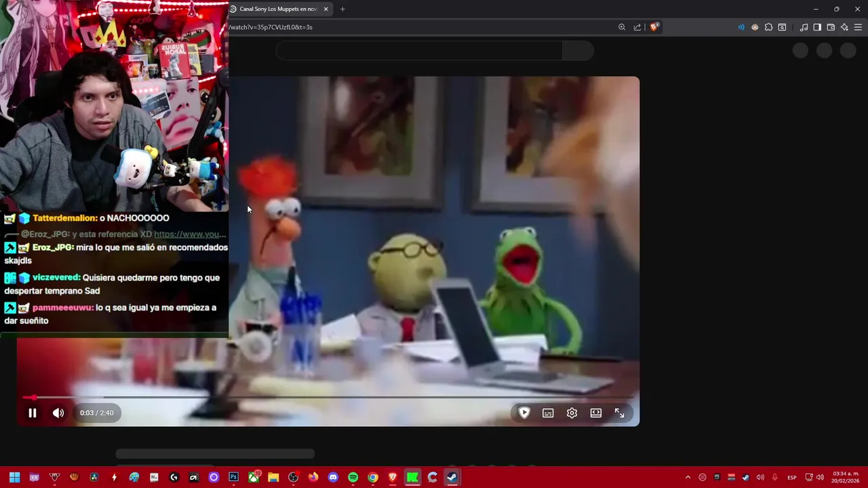Screen dimensions: 868x488
Task: Open the Brave Wallet icon
Action: (x=831, y=27)
